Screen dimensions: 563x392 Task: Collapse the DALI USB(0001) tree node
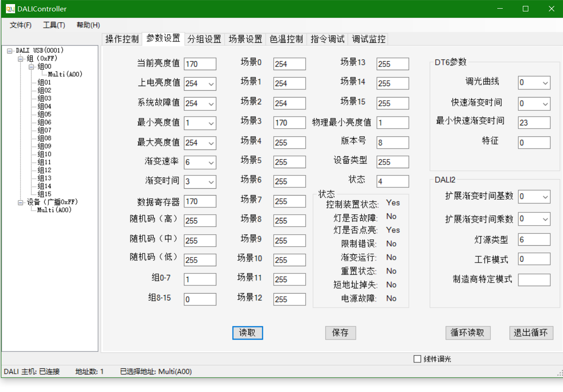click(10, 51)
